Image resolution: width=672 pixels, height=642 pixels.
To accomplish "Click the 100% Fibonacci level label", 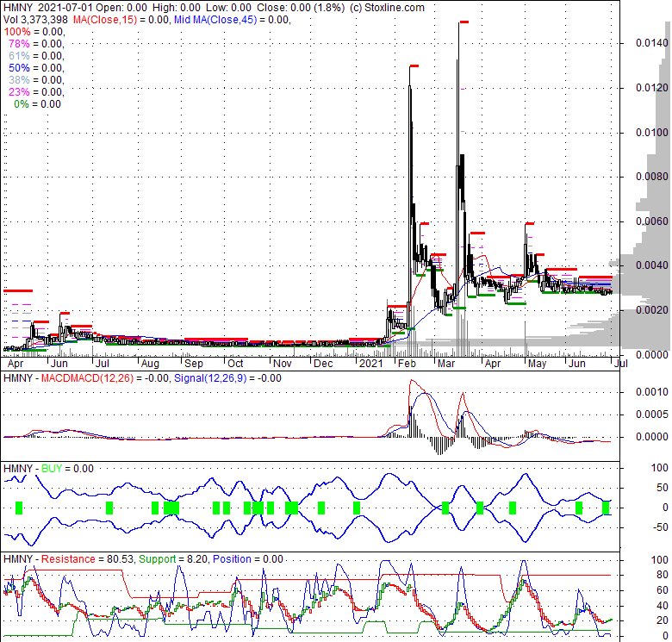I will coord(17,32).
